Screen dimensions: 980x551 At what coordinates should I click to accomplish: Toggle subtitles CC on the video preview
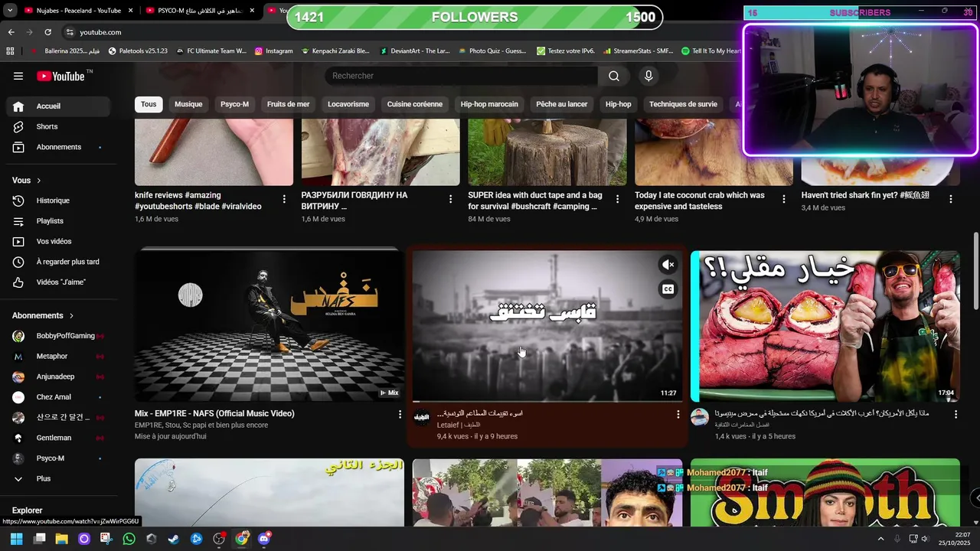pos(668,289)
